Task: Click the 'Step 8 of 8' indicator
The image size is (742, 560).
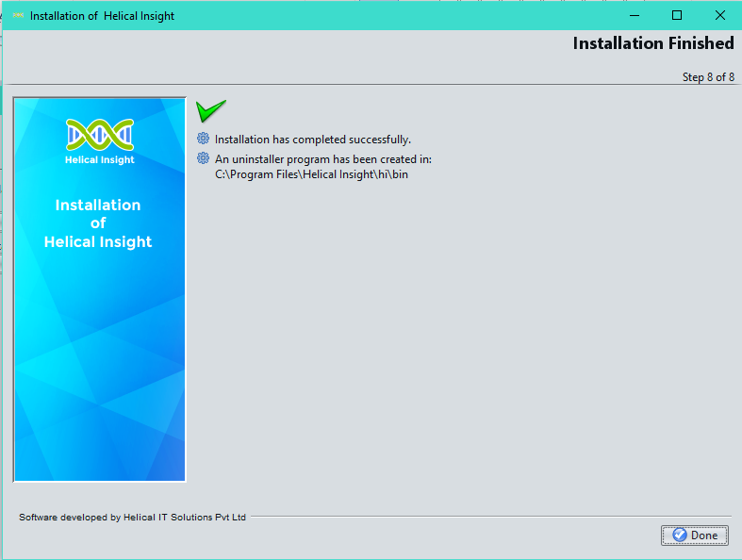Action: (x=708, y=77)
